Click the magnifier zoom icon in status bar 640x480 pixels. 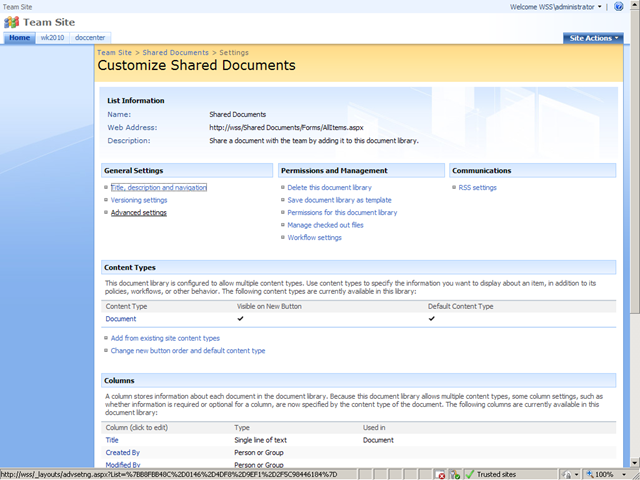[x=589, y=474]
